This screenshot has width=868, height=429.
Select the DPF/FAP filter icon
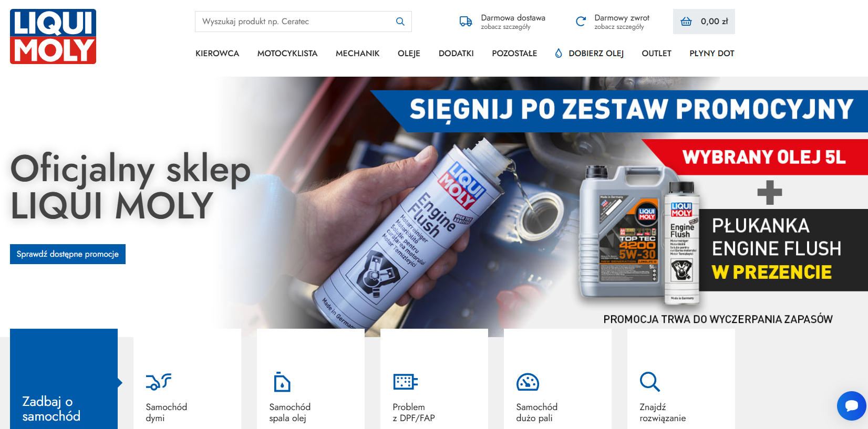pos(405,382)
